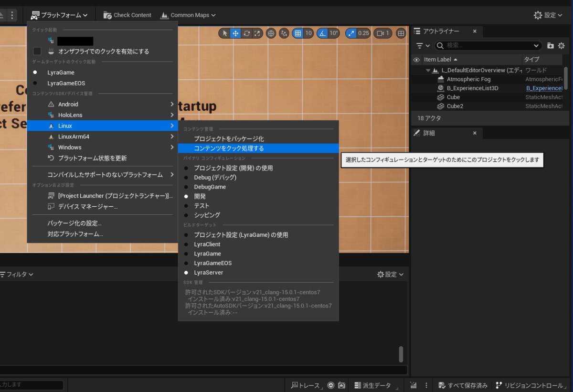Open grid snap value 10 dropdown
This screenshot has width=573, height=392.
308,33
